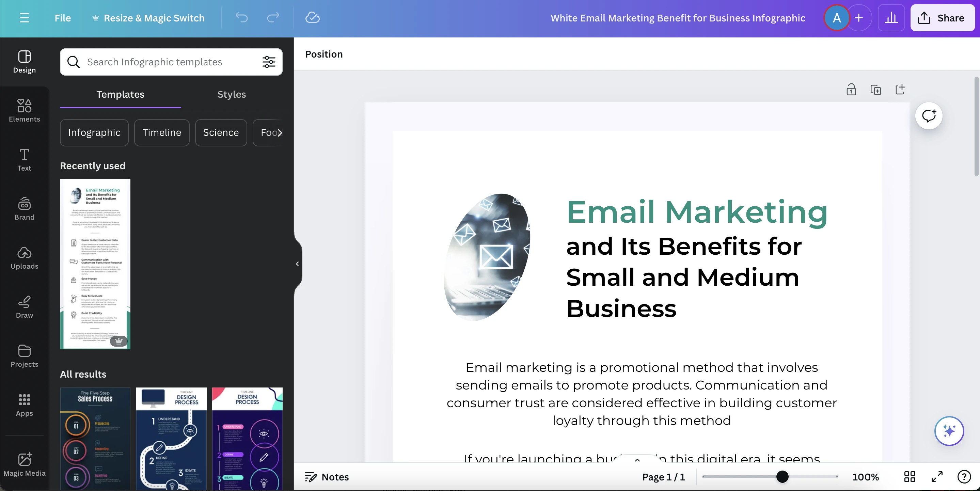
Task: Expand the filter options in search bar
Action: (269, 61)
